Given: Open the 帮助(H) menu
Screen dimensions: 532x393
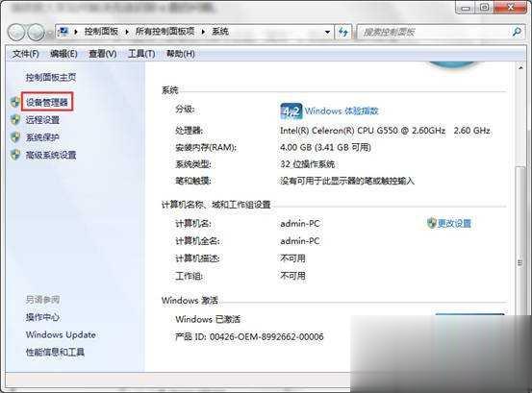Looking at the screenshot, I should 180,54.
